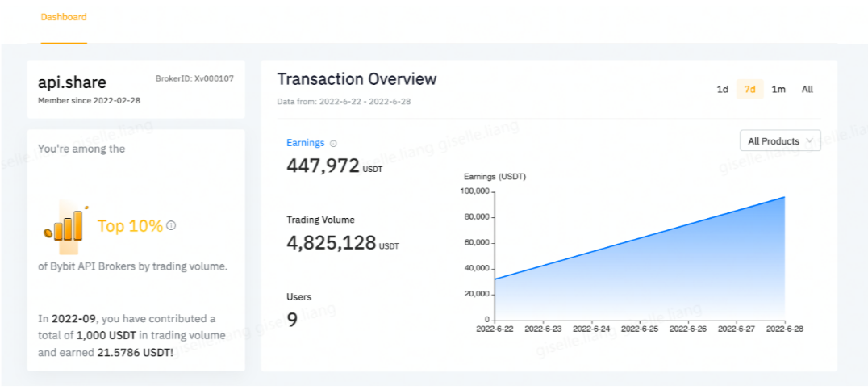868x390 pixels.
Task: Select the 1d time range
Action: pyautogui.click(x=722, y=89)
